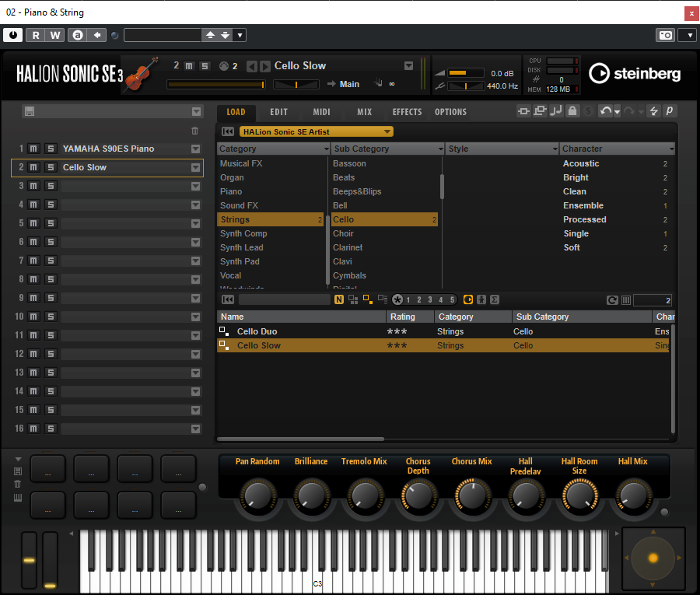This screenshot has height=595, width=700.
Task: Click the A/B compare settings icon
Action: pyautogui.click(x=78, y=35)
